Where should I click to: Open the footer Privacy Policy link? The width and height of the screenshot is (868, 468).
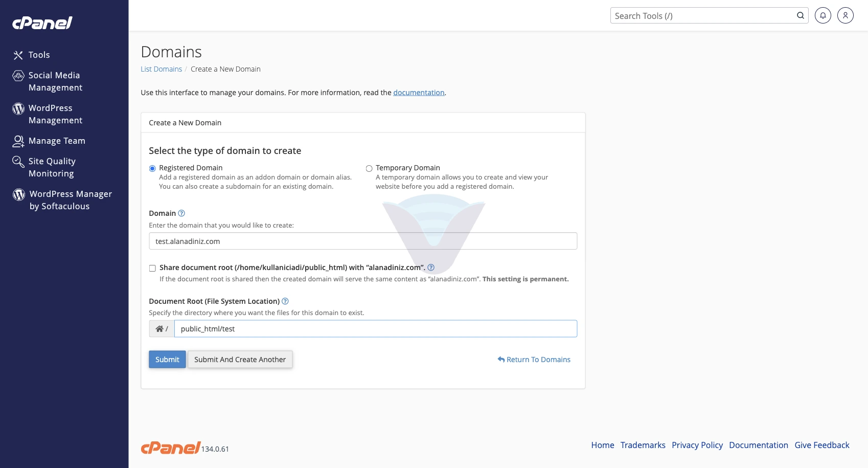(697, 445)
